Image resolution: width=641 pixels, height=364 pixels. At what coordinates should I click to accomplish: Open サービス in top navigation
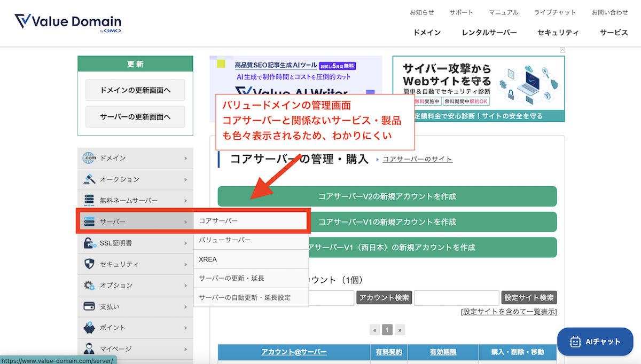pos(614,33)
